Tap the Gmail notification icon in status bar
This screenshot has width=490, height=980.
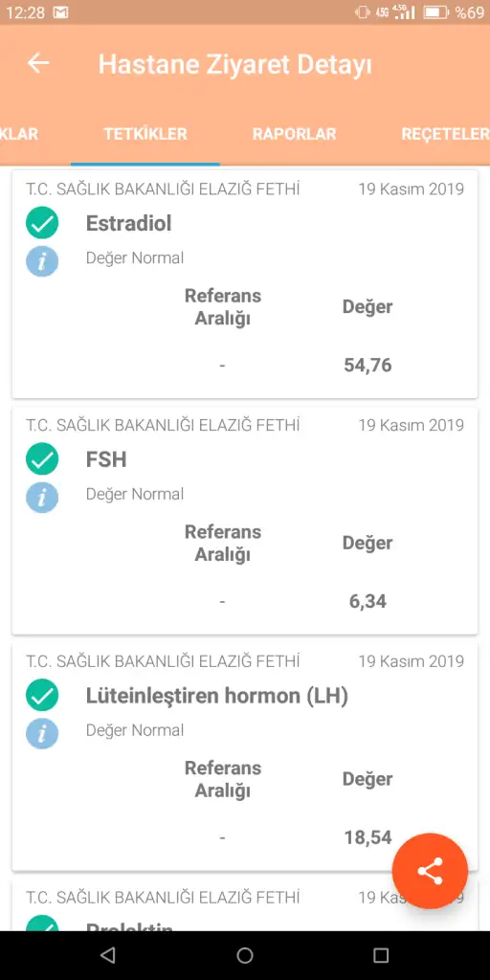[60, 12]
